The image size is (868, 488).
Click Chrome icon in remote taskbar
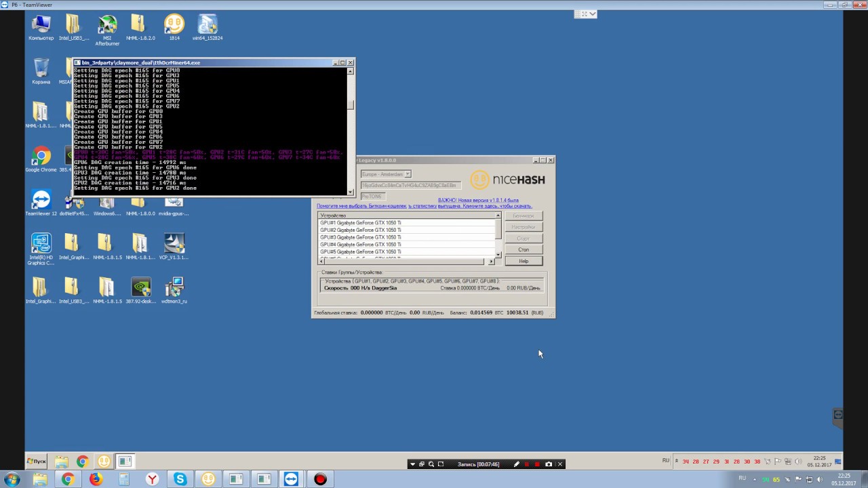82,462
